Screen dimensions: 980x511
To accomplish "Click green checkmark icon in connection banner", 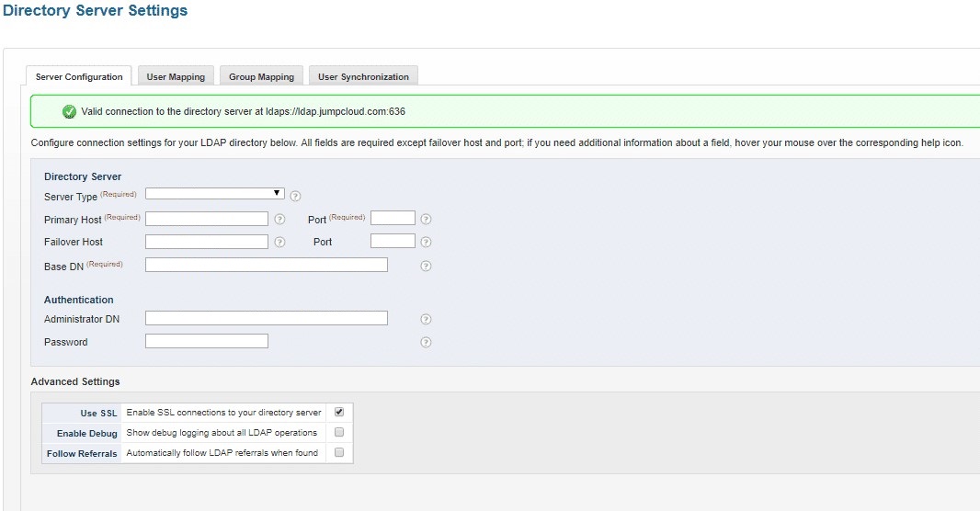I will (x=69, y=111).
